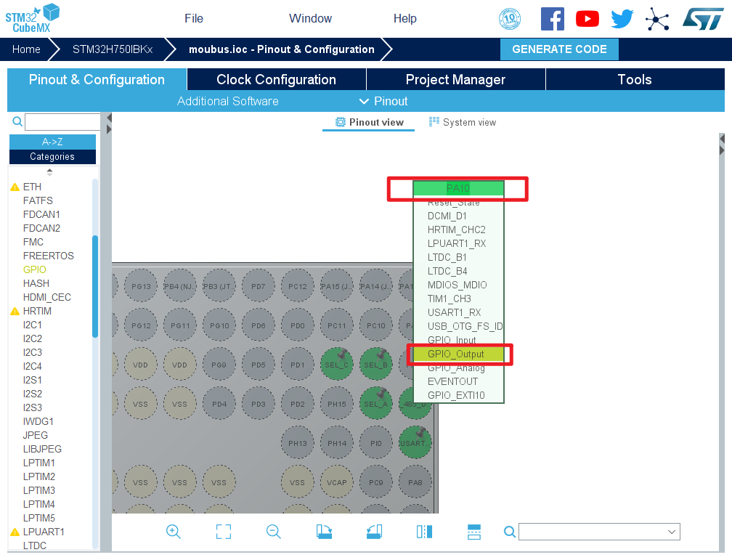Image resolution: width=732 pixels, height=560 pixels.
Task: Click the peripheral search field in sidebar
Action: [62, 122]
